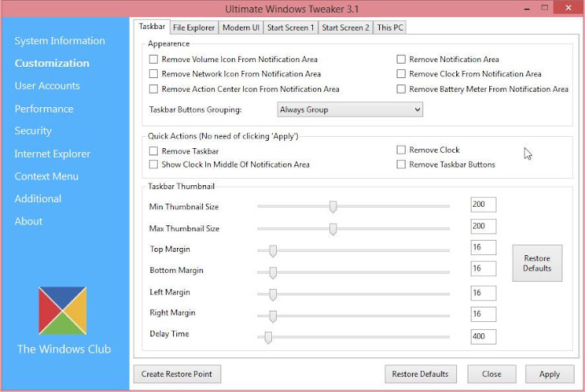Open Security section in sidebar
585x392 pixels.
[33, 130]
